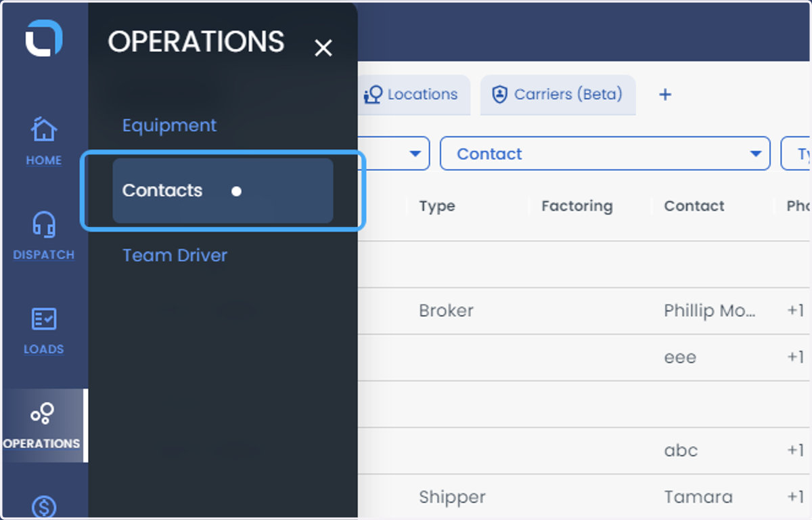Add a new tab with plus icon
This screenshot has width=812, height=520.
coord(665,95)
